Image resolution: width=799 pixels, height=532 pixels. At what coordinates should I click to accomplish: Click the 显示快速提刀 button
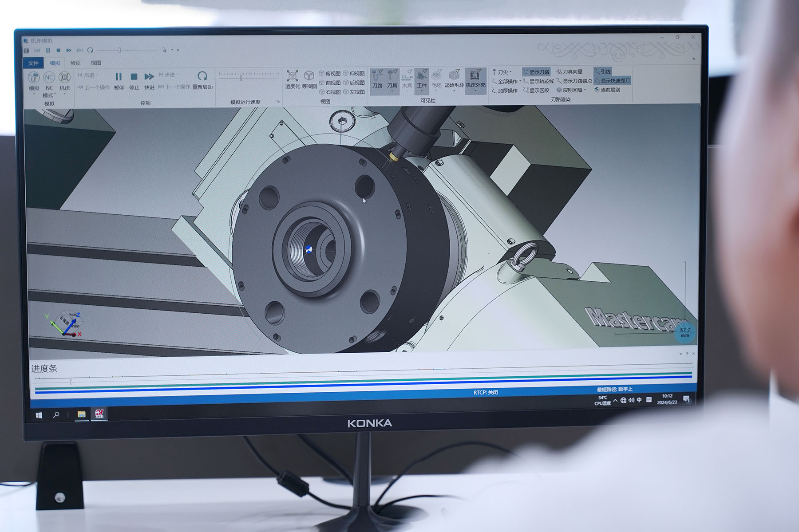pos(612,81)
